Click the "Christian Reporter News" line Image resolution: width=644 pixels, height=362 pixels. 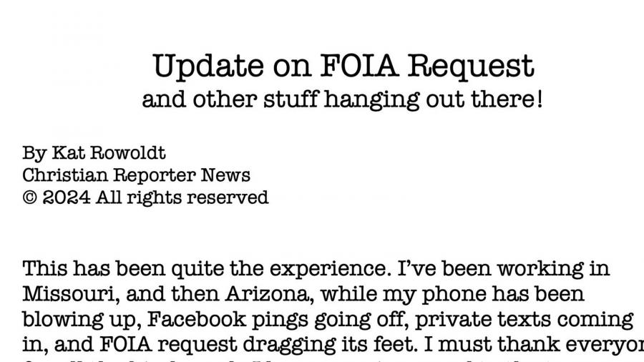click(136, 175)
